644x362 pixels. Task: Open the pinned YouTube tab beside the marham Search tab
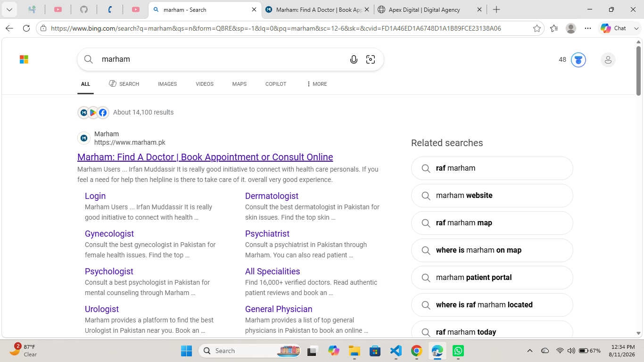[x=136, y=9]
